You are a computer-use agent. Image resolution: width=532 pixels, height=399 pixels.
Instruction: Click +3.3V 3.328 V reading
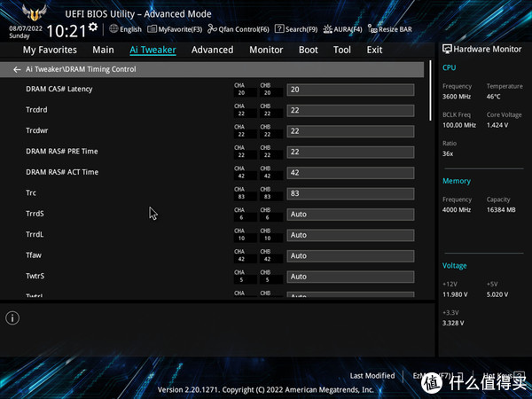coord(453,323)
